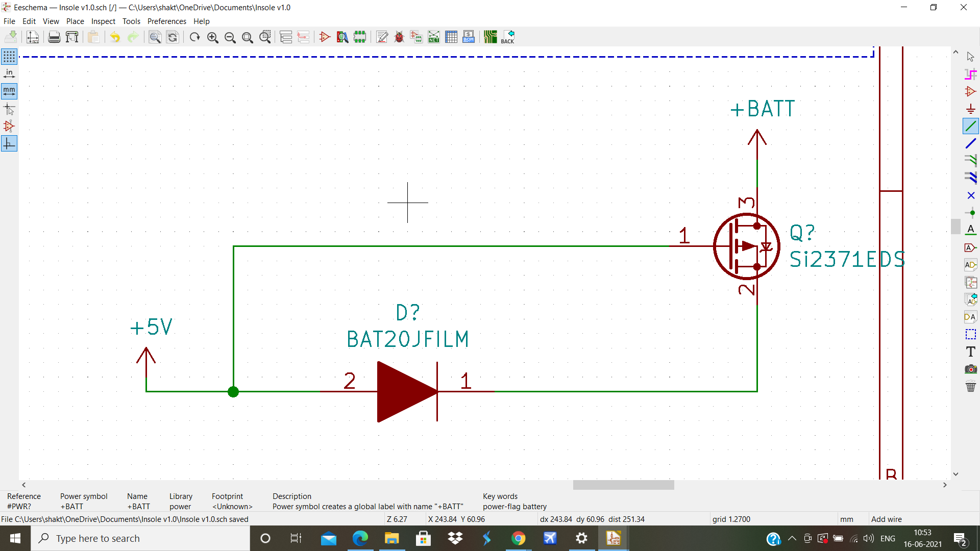This screenshot has height=551, width=980.
Task: Open Find and Replace tool
Action: click(x=173, y=37)
